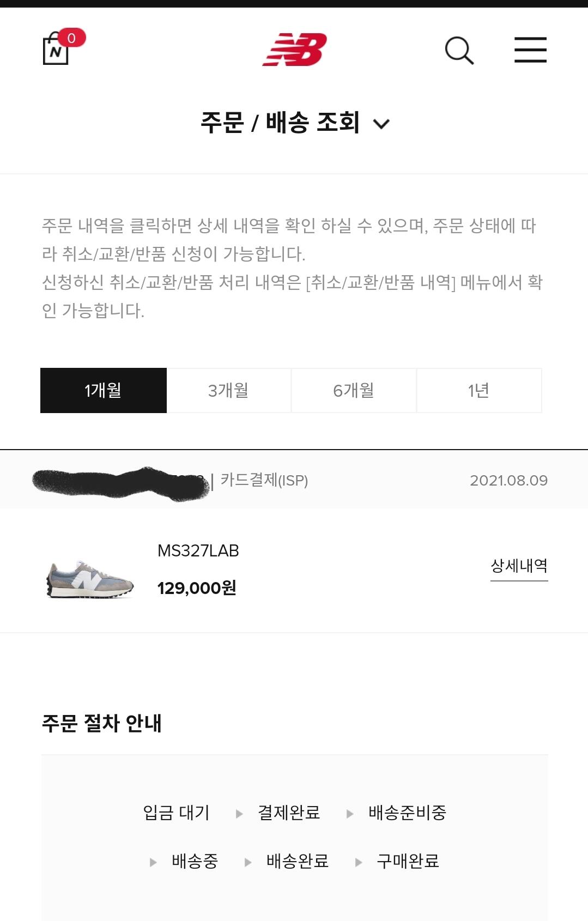Click the MS327LAB sneaker thumbnail
This screenshot has width=588, height=921.
click(x=90, y=579)
